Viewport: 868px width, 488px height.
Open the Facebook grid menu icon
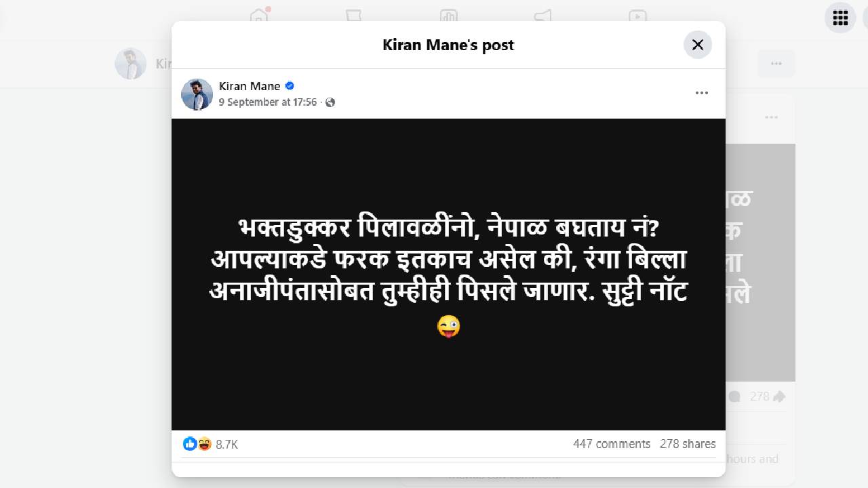[x=840, y=18]
